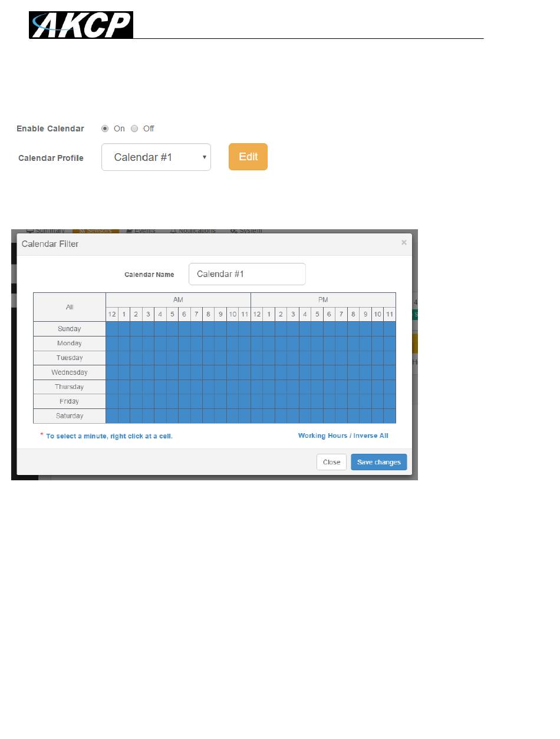Select the Off radio for Enable Calendar
560x739 pixels.
[x=134, y=128]
